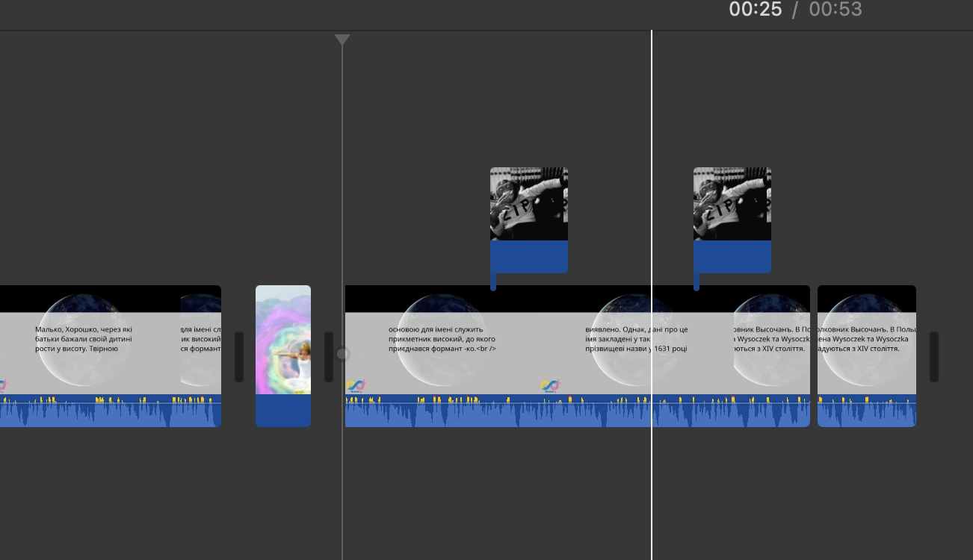Click the round playhead marker beside rainbow clip

pos(342,354)
